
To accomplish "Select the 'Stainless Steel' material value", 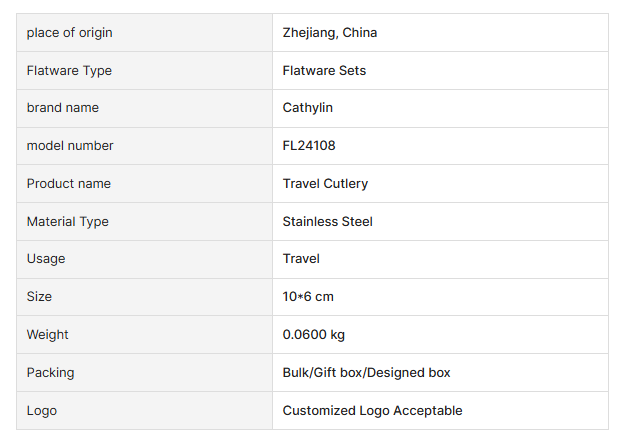I will (328, 222).
